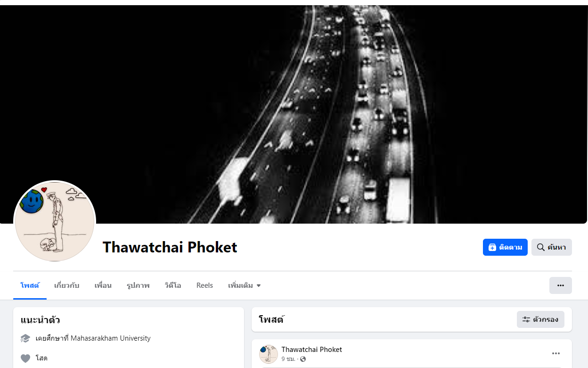Go to the วิดีโอ tab
Screen dimensions: 588x368
(x=173, y=285)
